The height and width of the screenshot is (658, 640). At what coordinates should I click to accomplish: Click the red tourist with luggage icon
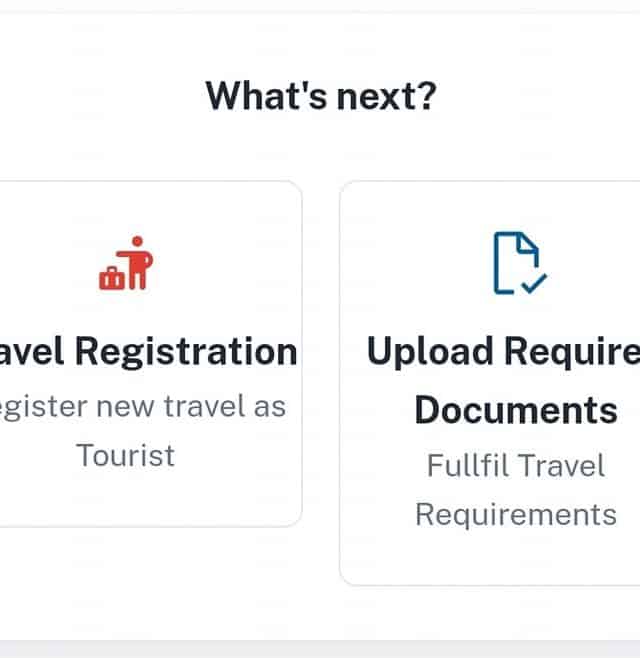point(127,264)
